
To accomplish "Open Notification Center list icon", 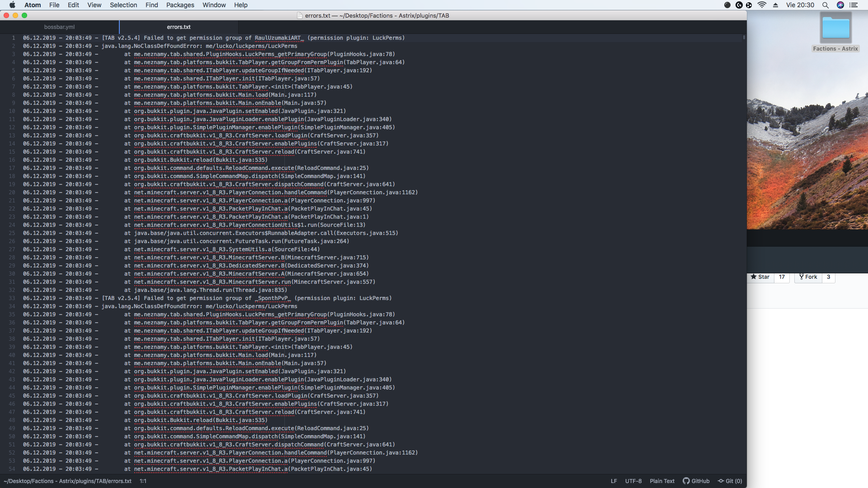I will [854, 5].
